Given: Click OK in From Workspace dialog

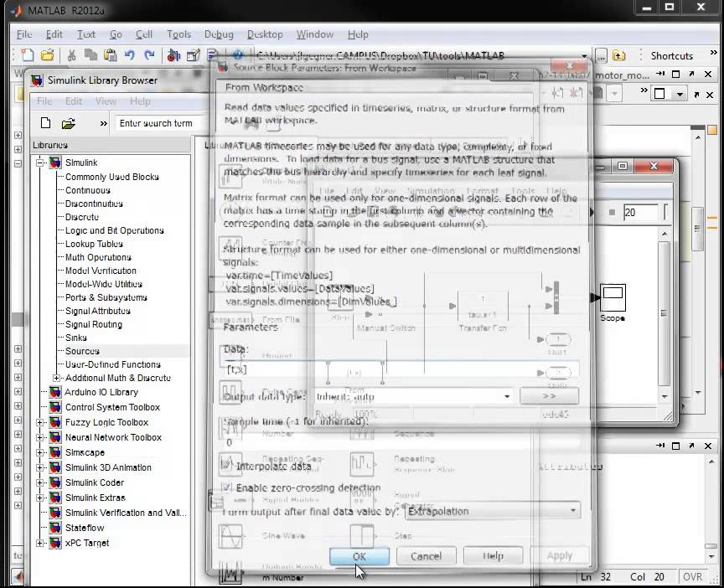Looking at the screenshot, I should pos(359,556).
